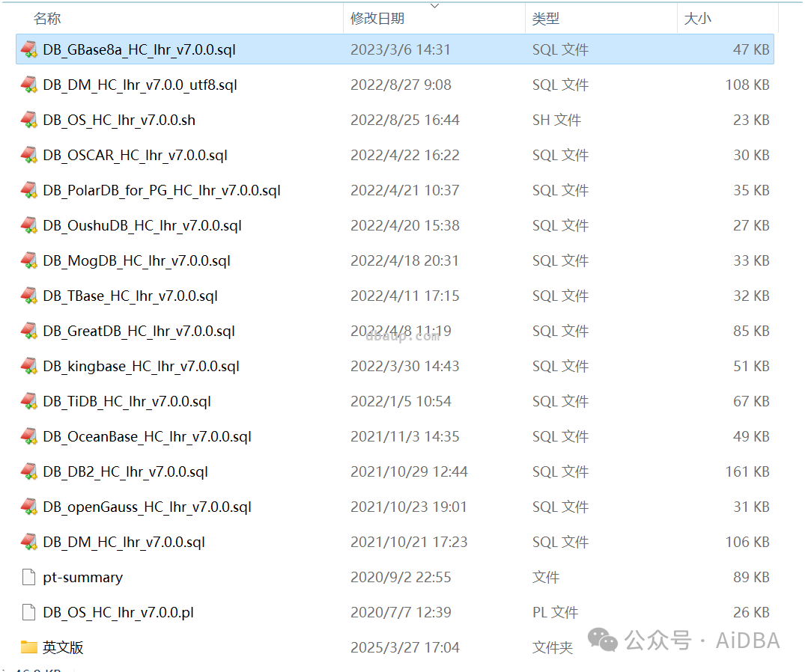The height and width of the screenshot is (672, 805).
Task: Sort files by 名称 column header
Action: click(x=47, y=19)
